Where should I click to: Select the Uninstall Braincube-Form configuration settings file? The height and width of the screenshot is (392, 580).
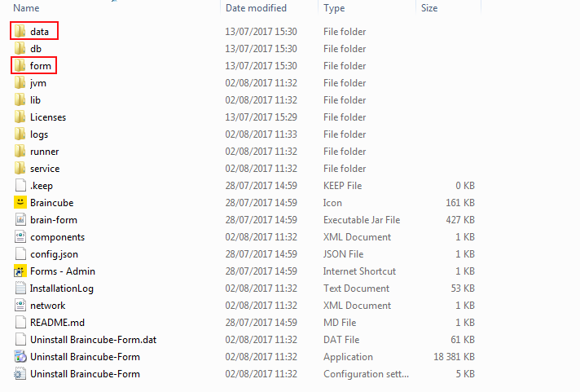[x=85, y=374]
